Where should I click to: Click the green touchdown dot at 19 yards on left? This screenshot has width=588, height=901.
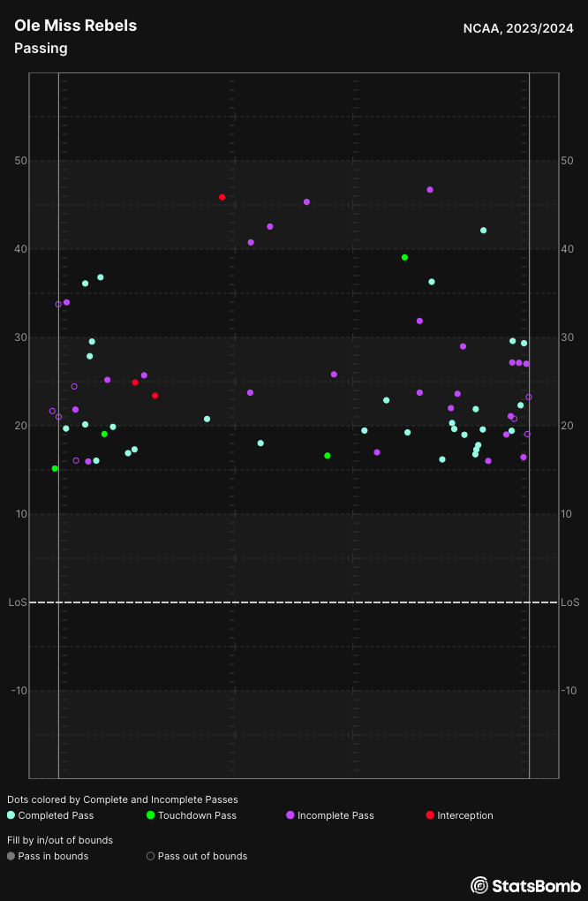(x=104, y=435)
